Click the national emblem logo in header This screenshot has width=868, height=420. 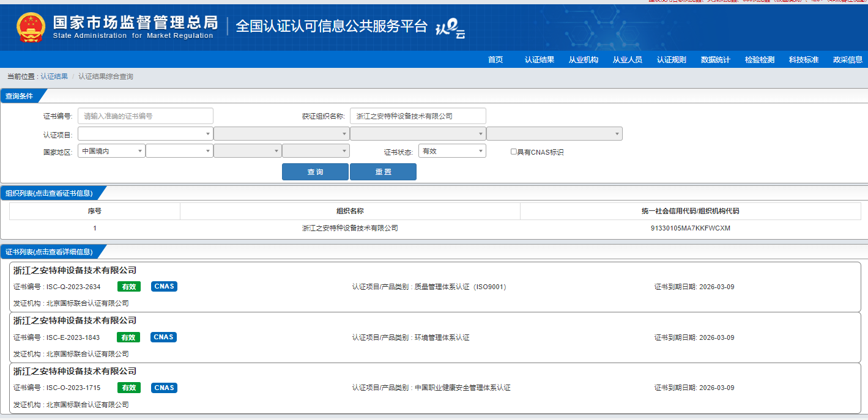point(31,27)
